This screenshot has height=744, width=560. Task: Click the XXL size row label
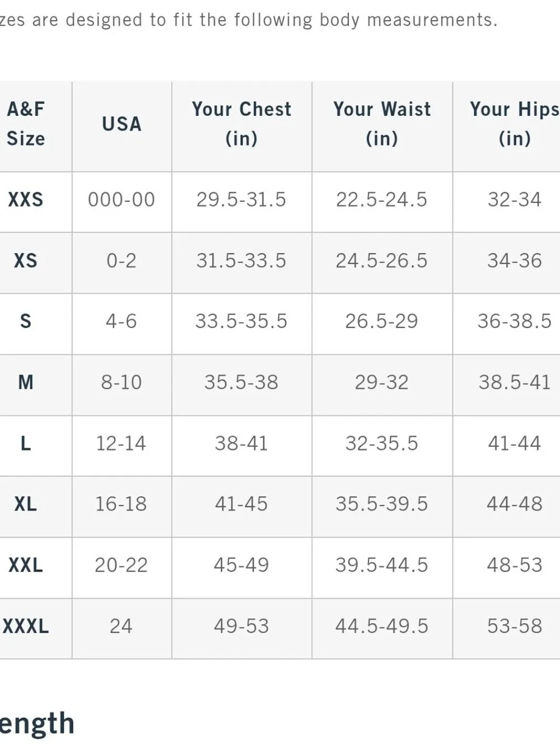click(26, 565)
